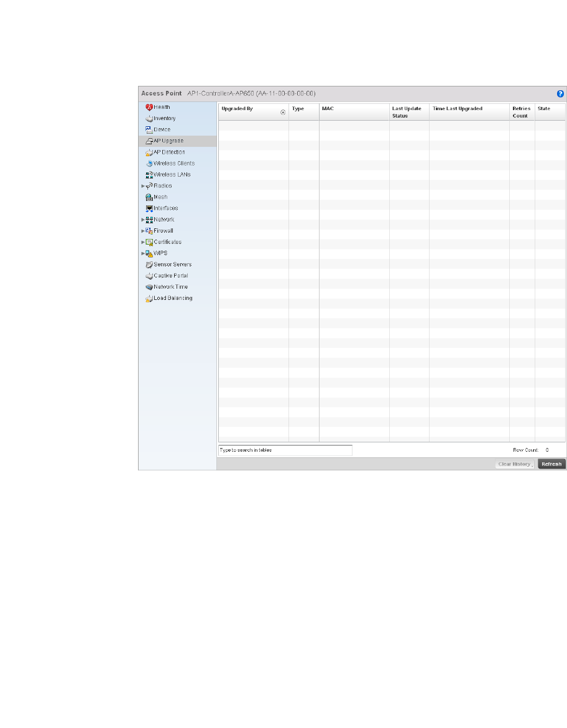The height and width of the screenshot is (728, 567).
Task: Click the Wireless LANs icon
Action: (x=149, y=175)
